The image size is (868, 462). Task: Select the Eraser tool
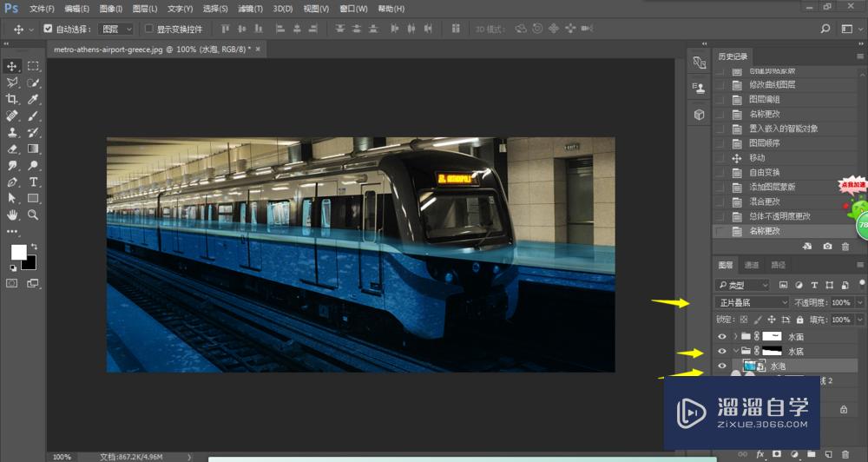point(12,148)
